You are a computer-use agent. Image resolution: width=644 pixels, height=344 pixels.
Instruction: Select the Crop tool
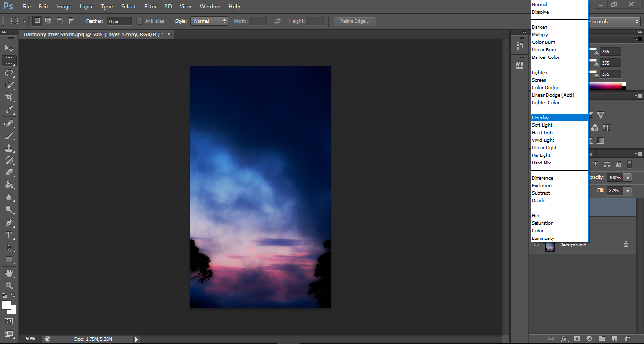pyautogui.click(x=9, y=98)
